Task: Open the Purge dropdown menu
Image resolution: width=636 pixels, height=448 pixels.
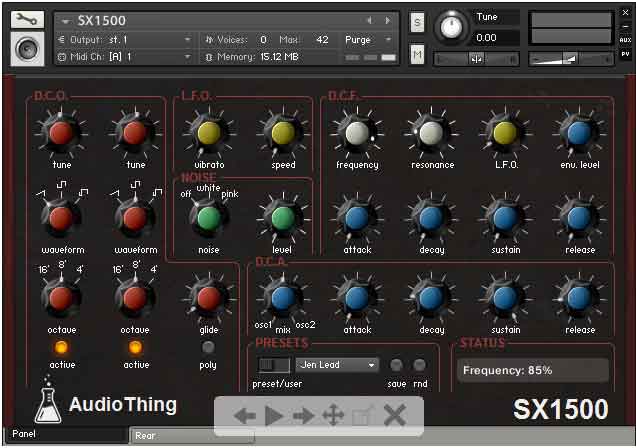Action: point(367,40)
